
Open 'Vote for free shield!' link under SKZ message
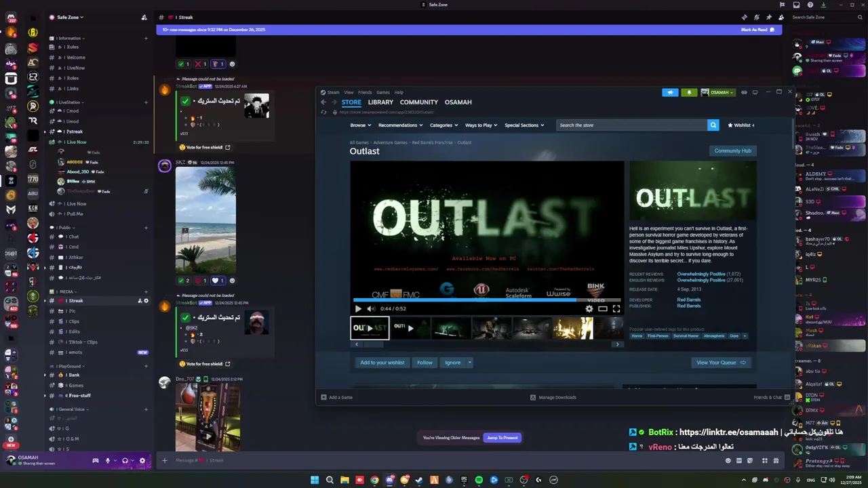click(x=205, y=364)
